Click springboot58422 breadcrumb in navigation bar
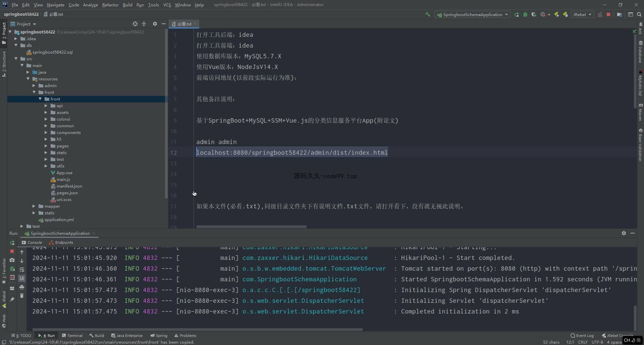The height and width of the screenshot is (345, 644). (21, 14)
